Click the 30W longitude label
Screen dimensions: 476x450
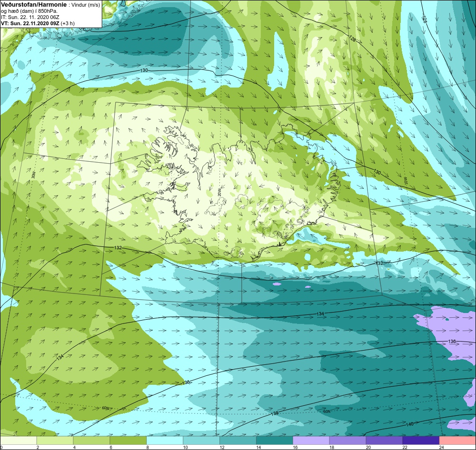(33, 175)
